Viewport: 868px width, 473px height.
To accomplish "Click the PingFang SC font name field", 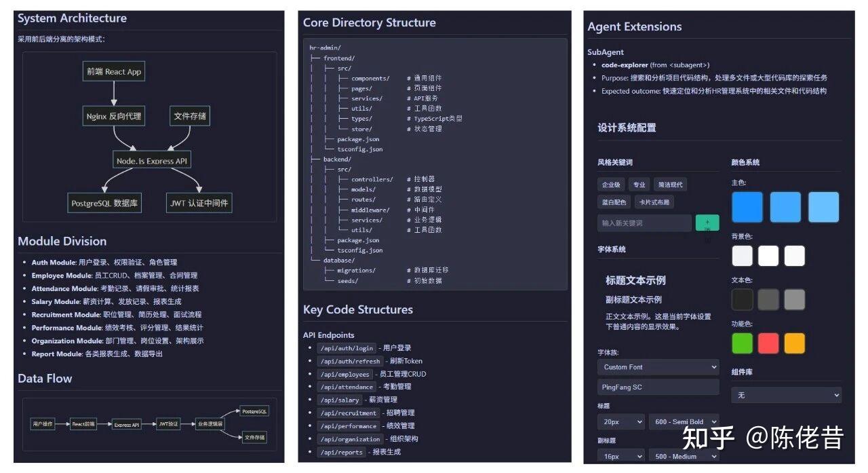I will point(658,387).
